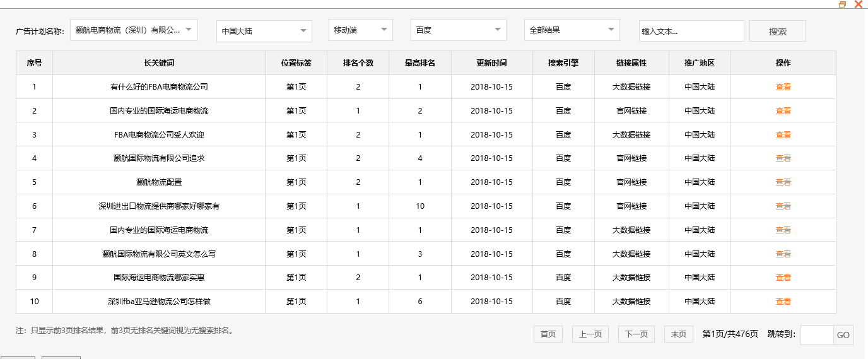Open the ad plan name dropdown
This screenshot has width=868, height=359.
[134, 30]
